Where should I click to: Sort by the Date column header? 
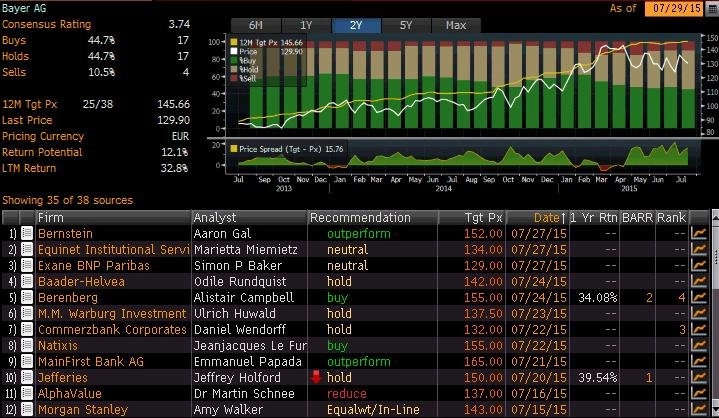coord(537,217)
